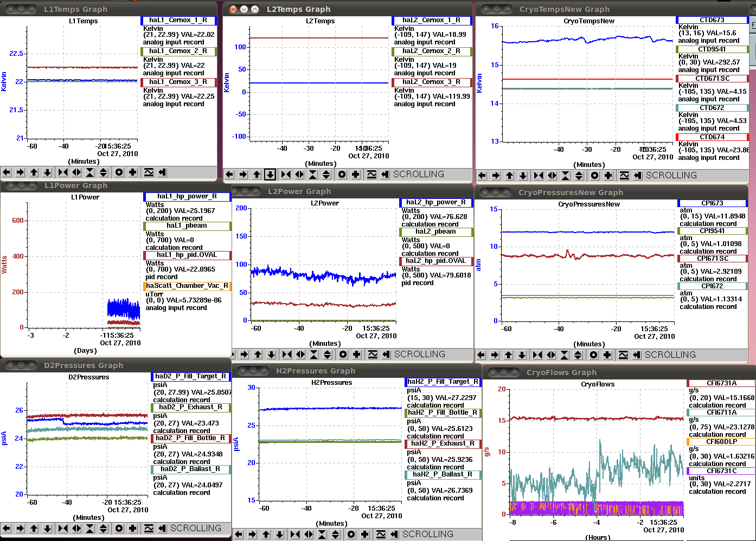Pan right in the L1Temps graph toolbar

click(x=20, y=172)
